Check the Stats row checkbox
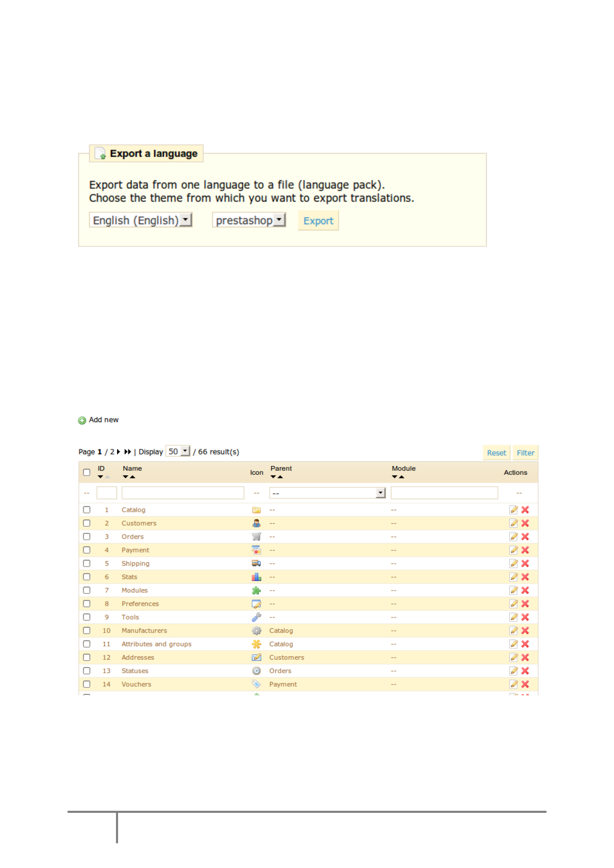 point(87,577)
